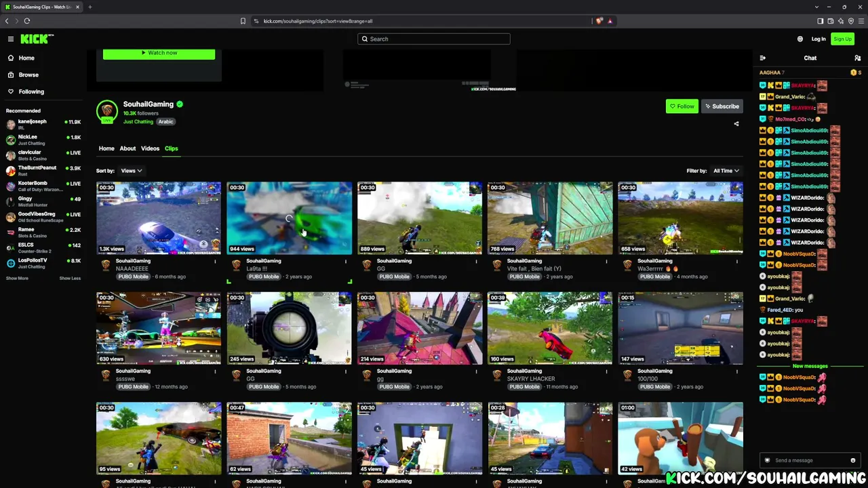Bookmark this page in address bar
This screenshot has height=488, width=868.
coord(243,21)
